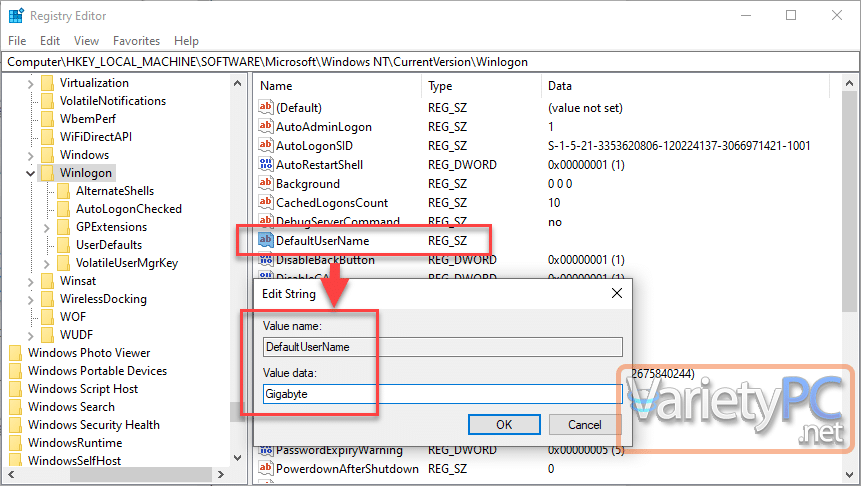Click the registry path address bar
Viewport: 861px width, 486px height.
pyautogui.click(x=430, y=62)
